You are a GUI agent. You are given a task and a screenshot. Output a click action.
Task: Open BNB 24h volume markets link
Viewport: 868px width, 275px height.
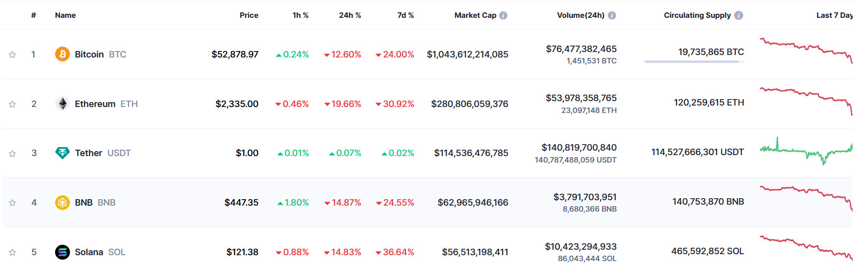(585, 197)
